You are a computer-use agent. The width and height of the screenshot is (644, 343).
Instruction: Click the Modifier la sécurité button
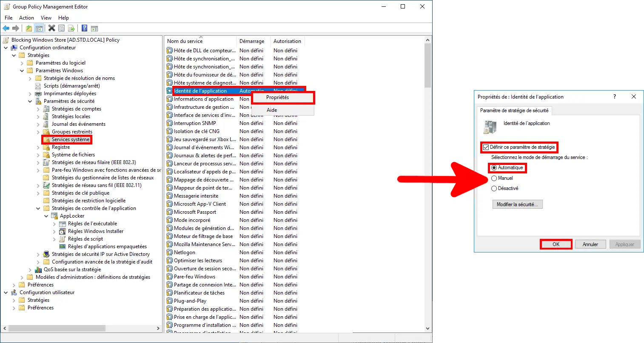(x=517, y=204)
